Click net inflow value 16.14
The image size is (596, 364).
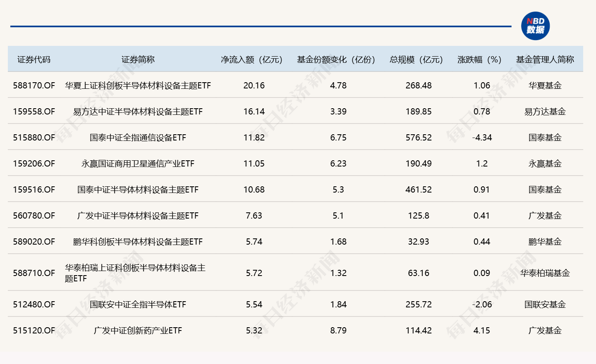(x=254, y=112)
